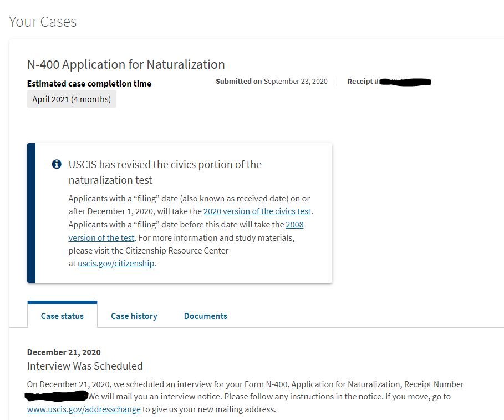This screenshot has height=420, width=504.
Task: Click the redacted receipt number in status message
Action: point(57,396)
